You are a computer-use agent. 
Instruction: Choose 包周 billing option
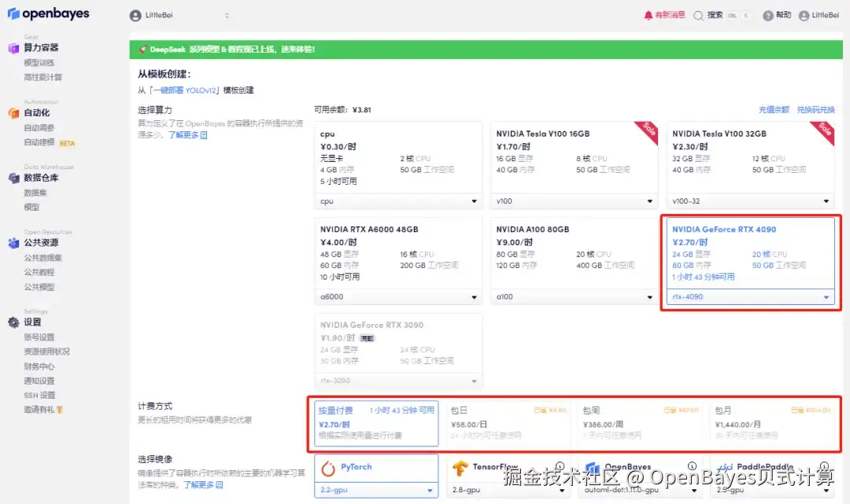pos(641,423)
